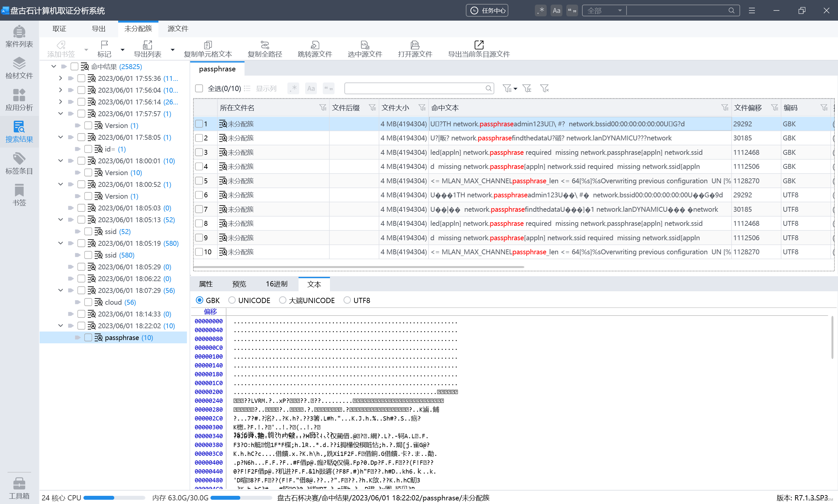This screenshot has height=504, width=838.
Task: Switch to the 导出 tab
Action: [99, 29]
